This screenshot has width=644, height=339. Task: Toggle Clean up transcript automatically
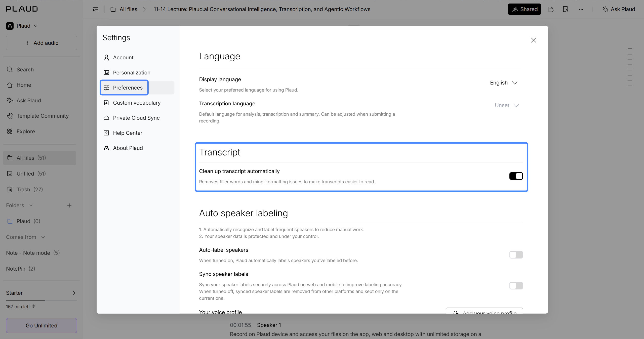(x=516, y=176)
